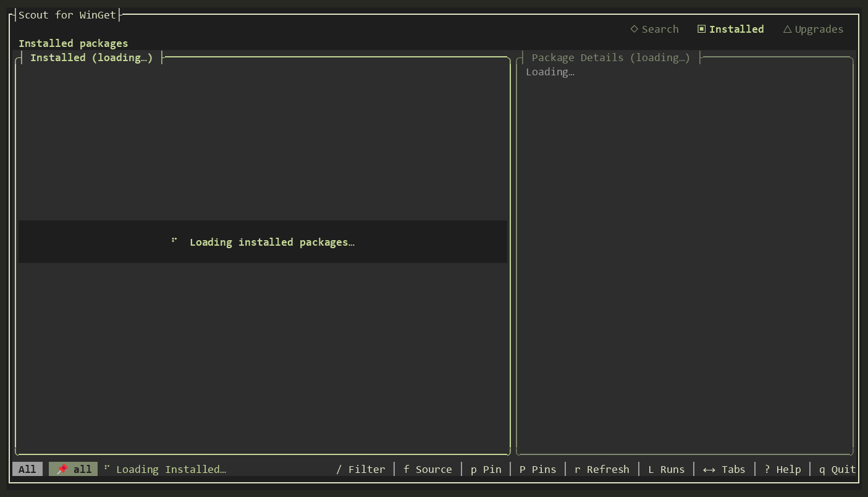The image size is (868, 497).
Task: Click the Tabs switch shortcut
Action: [724, 469]
